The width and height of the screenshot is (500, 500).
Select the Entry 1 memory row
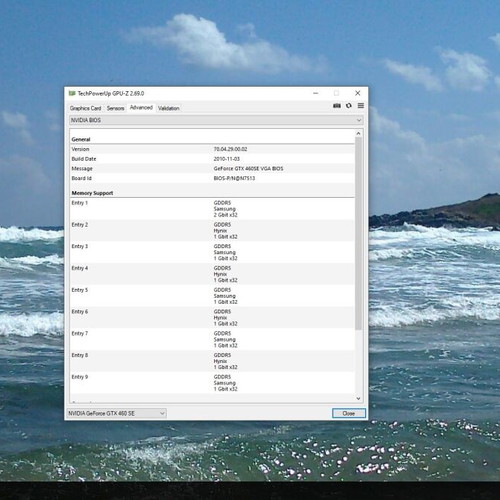pyautogui.click(x=212, y=209)
